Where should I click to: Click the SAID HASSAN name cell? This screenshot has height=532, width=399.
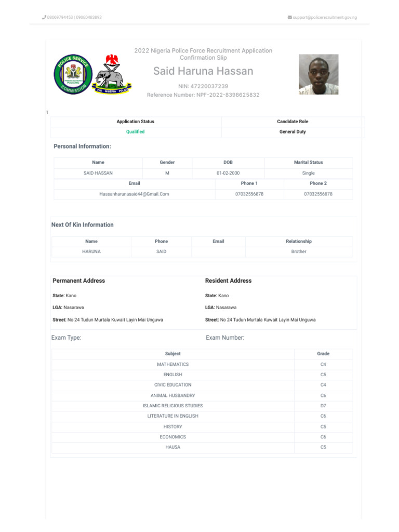(98, 173)
